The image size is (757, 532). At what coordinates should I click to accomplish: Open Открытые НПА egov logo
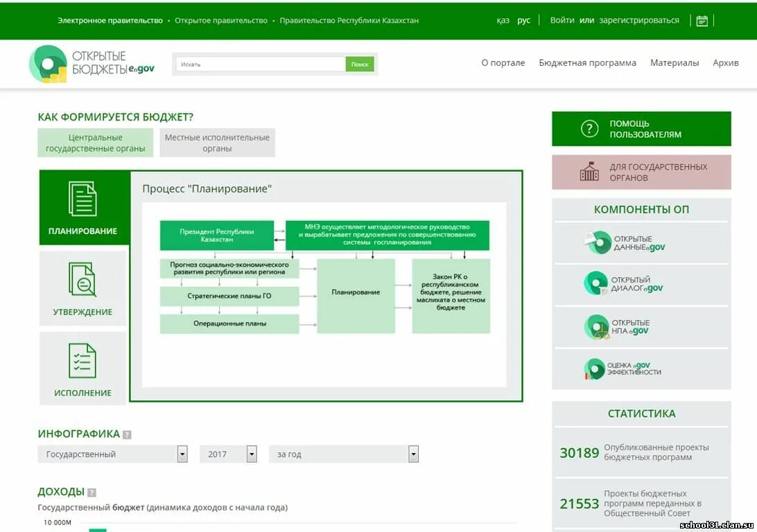tap(617, 326)
